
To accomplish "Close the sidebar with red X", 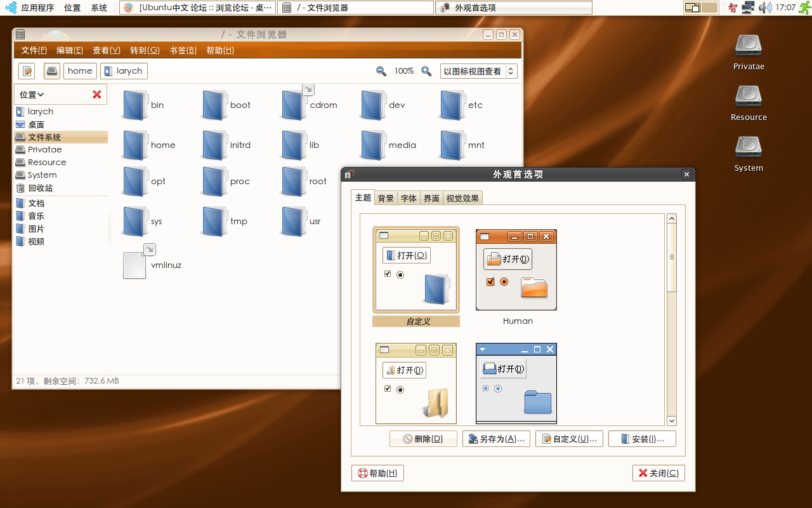I will pyautogui.click(x=97, y=95).
